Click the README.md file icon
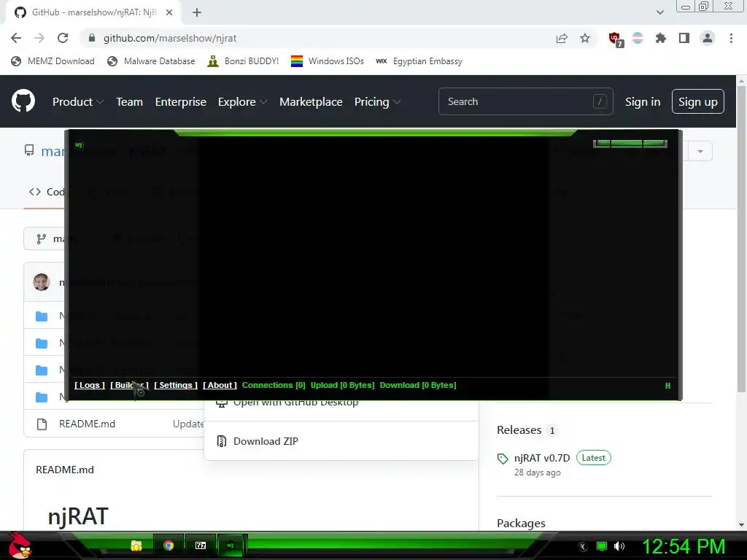The width and height of the screenshot is (747, 560). coord(42,424)
